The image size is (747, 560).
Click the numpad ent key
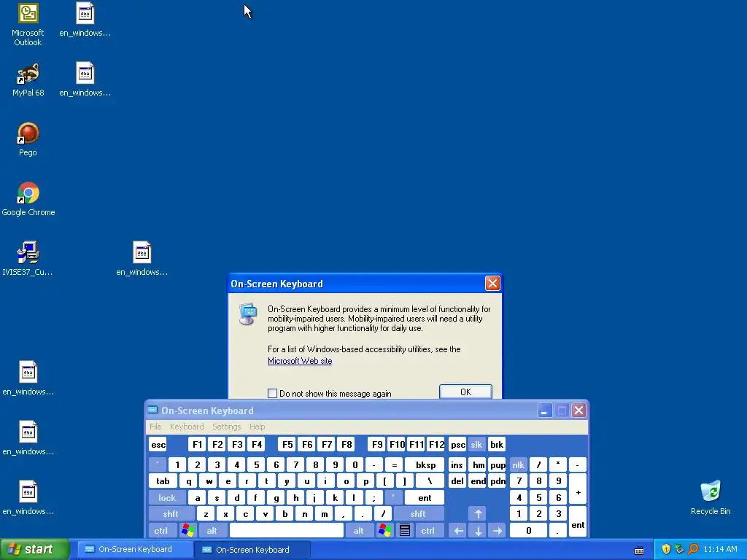point(578,522)
